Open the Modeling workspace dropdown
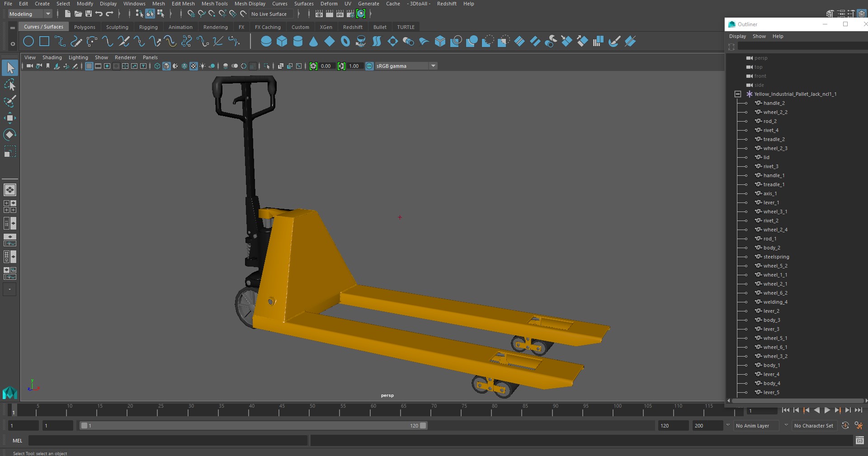Image resolution: width=868 pixels, height=456 pixels. [x=30, y=14]
